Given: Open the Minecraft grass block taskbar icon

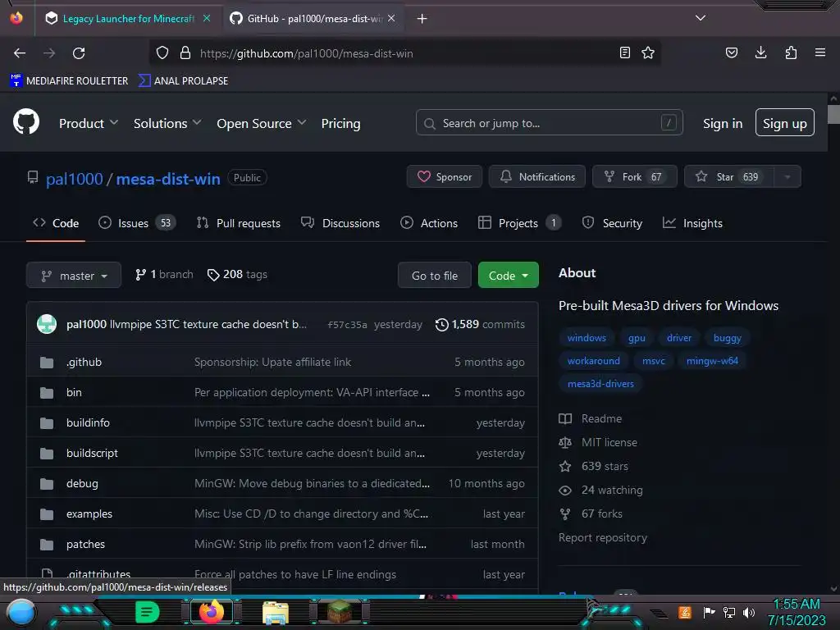Looking at the screenshot, I should click(x=340, y=612).
